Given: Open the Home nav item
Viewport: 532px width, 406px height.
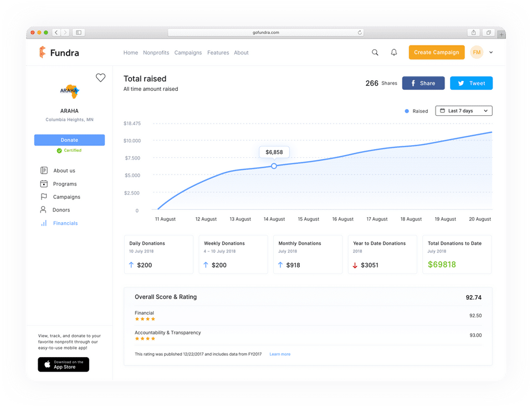Looking at the screenshot, I should pos(131,53).
